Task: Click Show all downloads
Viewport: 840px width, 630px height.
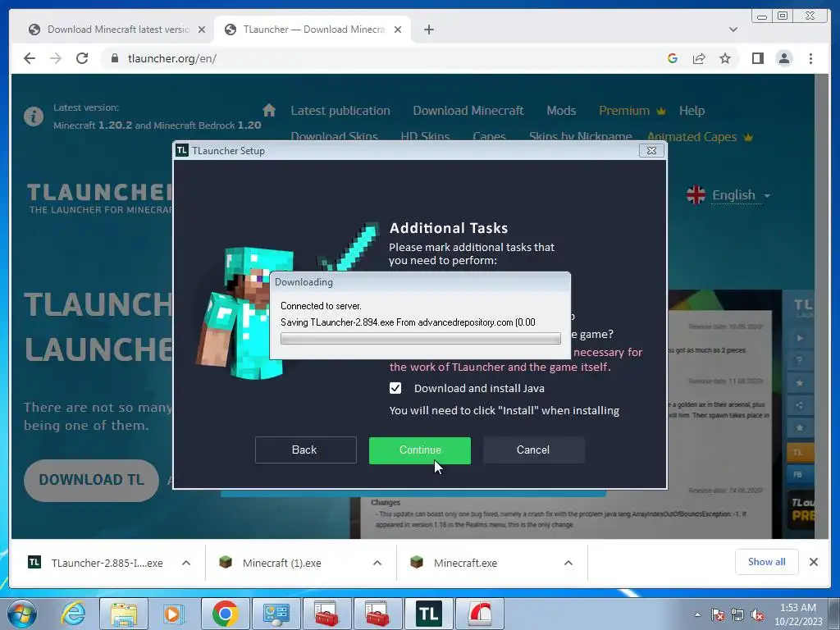Action: click(767, 562)
